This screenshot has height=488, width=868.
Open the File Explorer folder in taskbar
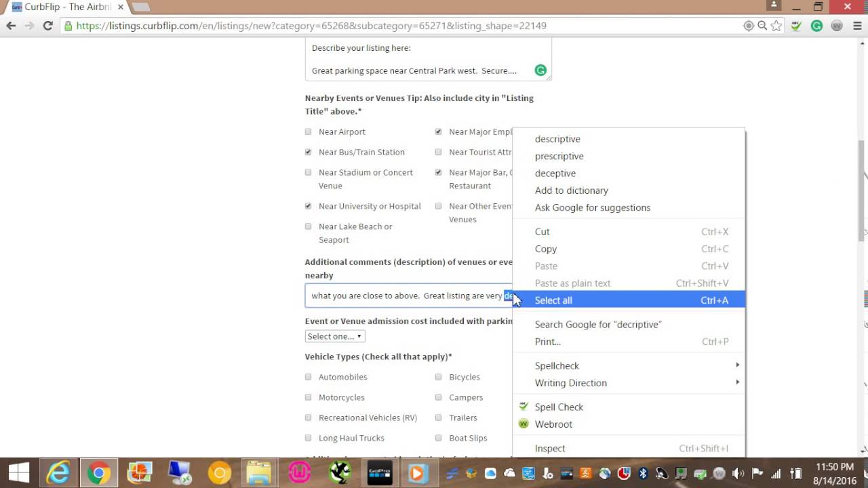259,472
